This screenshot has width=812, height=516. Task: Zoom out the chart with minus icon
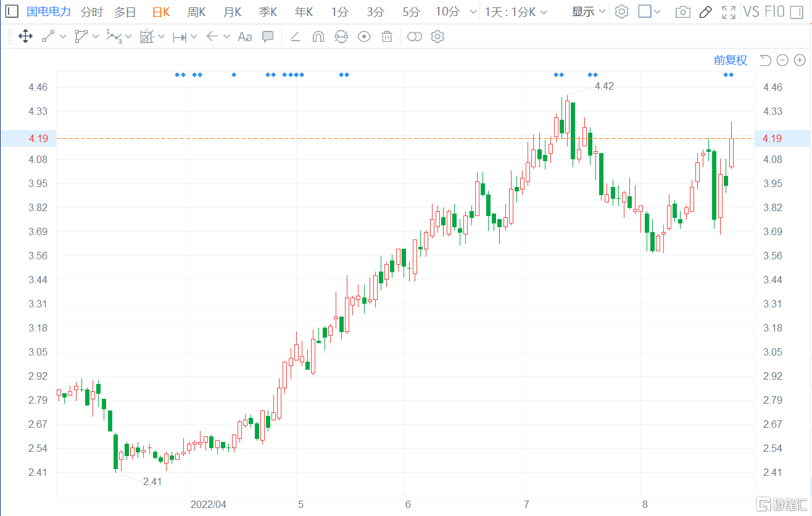782,60
